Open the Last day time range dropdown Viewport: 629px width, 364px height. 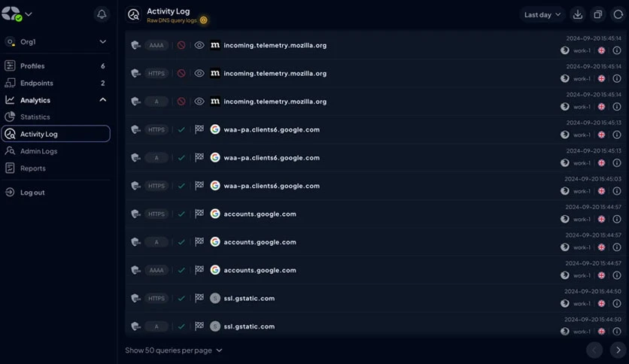(542, 14)
